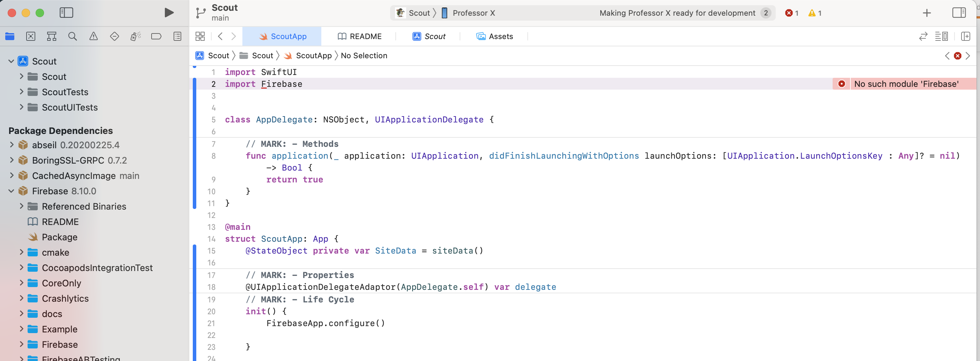Image resolution: width=980 pixels, height=361 pixels.
Task: Click the 'import SwiftUI' code line
Action: click(261, 72)
